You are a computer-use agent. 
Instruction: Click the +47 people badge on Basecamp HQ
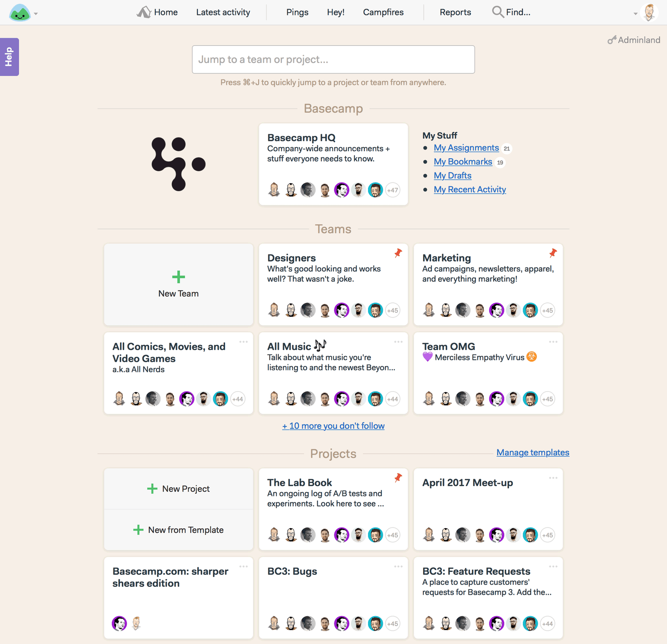click(392, 190)
